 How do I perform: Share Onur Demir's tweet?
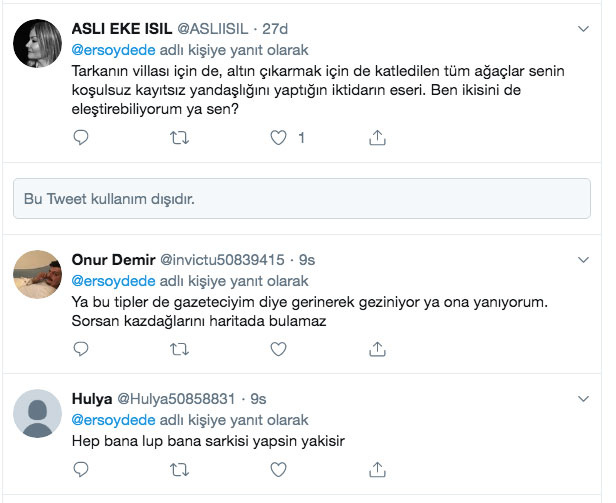click(x=377, y=349)
